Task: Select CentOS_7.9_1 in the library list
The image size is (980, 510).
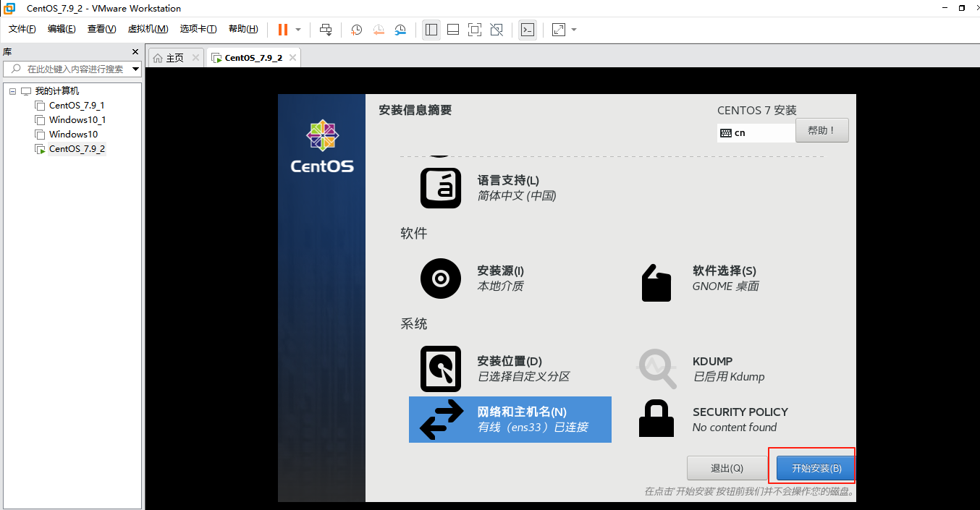Action: [x=76, y=105]
